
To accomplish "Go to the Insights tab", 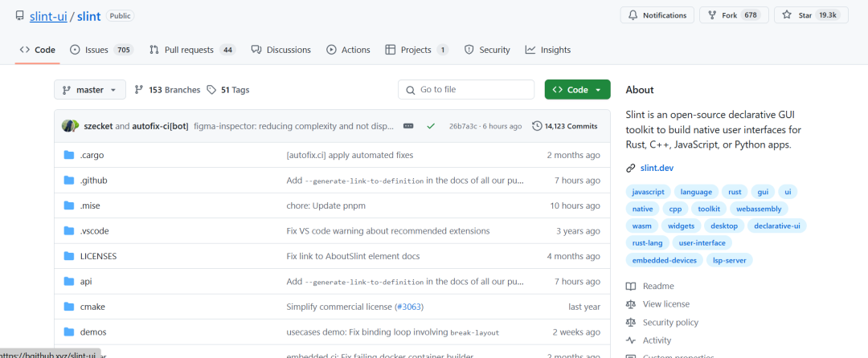I will (x=548, y=50).
